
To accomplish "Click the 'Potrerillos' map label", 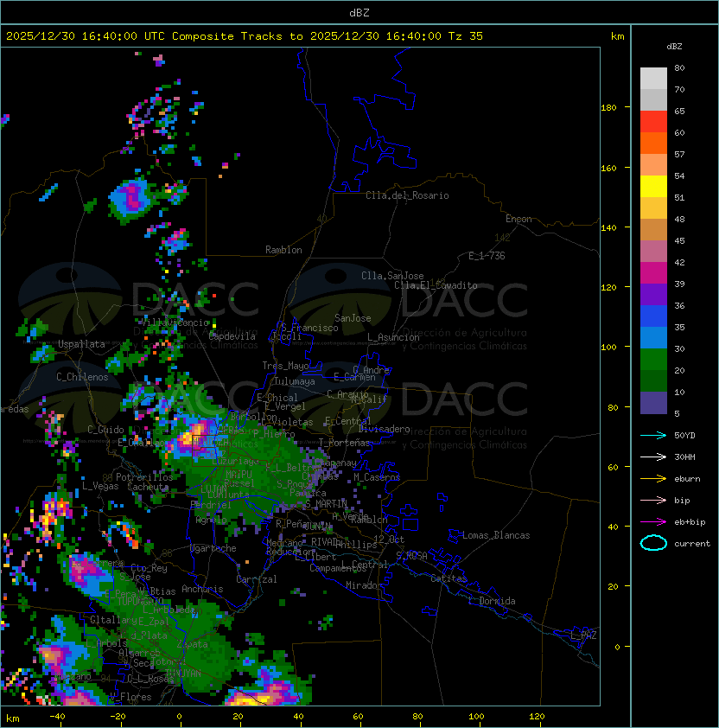I will [144, 477].
